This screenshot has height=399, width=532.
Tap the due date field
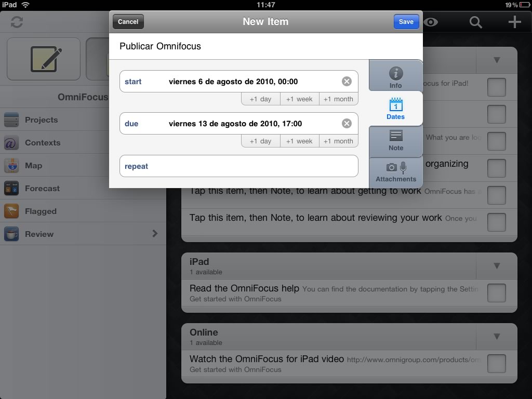[239, 124]
